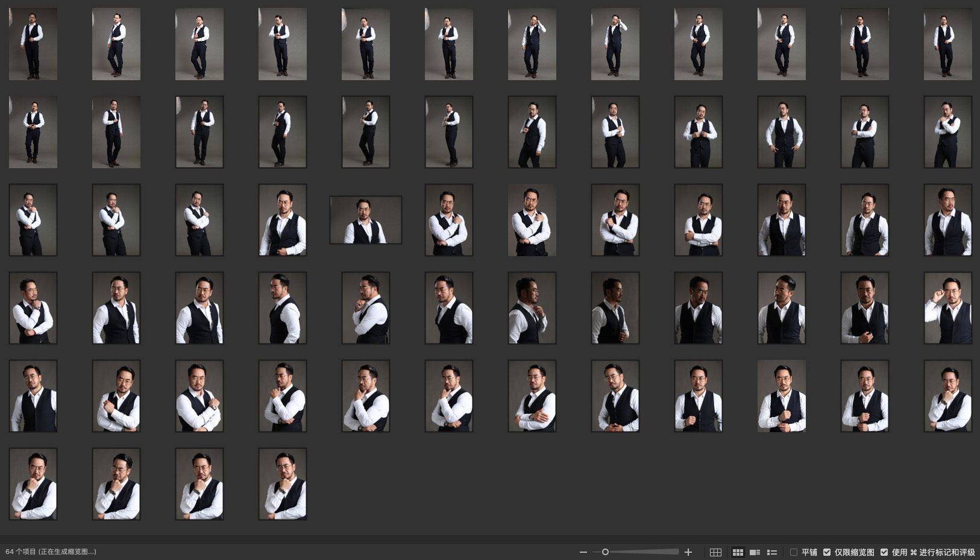Select the first thumbnail in the top row
The width and height of the screenshot is (980, 560).
pos(33,44)
